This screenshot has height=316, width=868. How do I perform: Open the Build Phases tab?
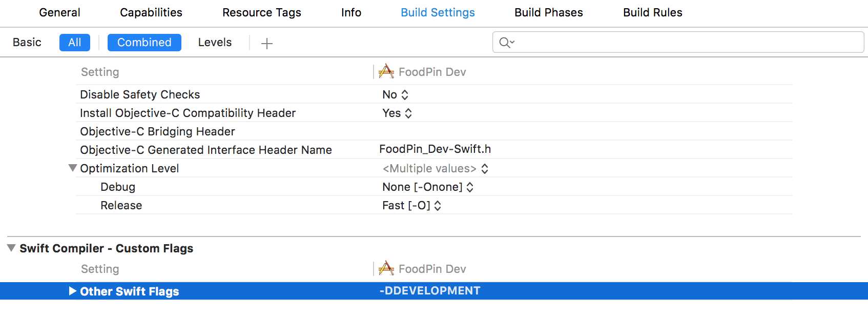(549, 12)
